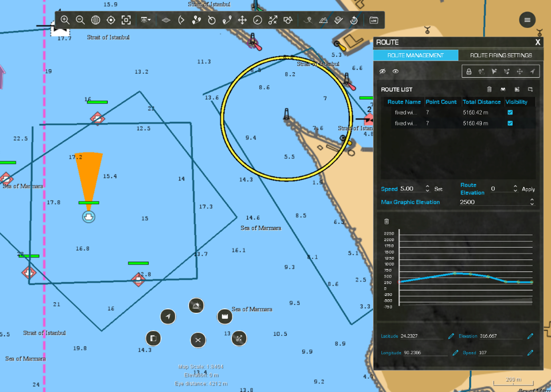Viewport: 551px width, 392px height.
Task: Click the radial menu navigation arrow icon
Action: click(x=168, y=316)
